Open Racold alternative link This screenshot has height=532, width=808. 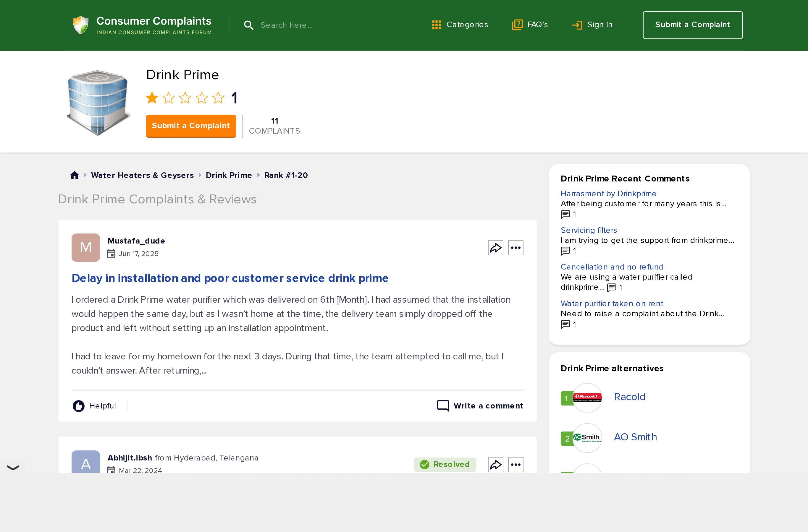(629, 397)
